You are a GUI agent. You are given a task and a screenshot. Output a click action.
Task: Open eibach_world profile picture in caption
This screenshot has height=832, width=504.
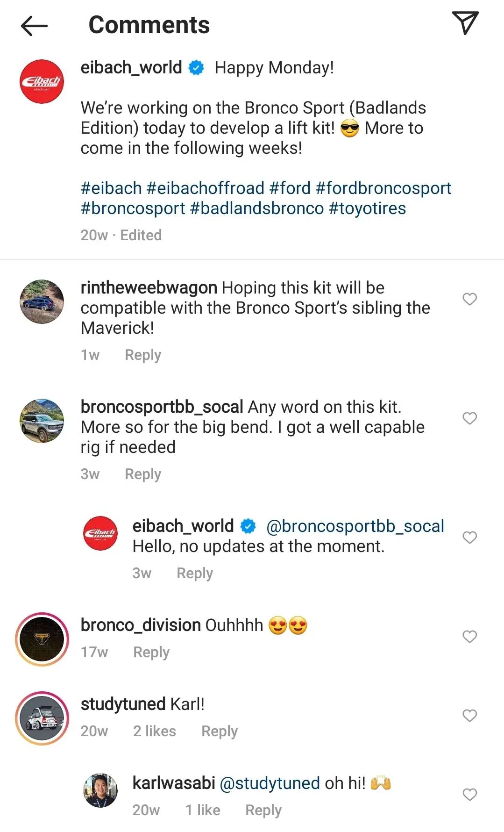tap(42, 81)
